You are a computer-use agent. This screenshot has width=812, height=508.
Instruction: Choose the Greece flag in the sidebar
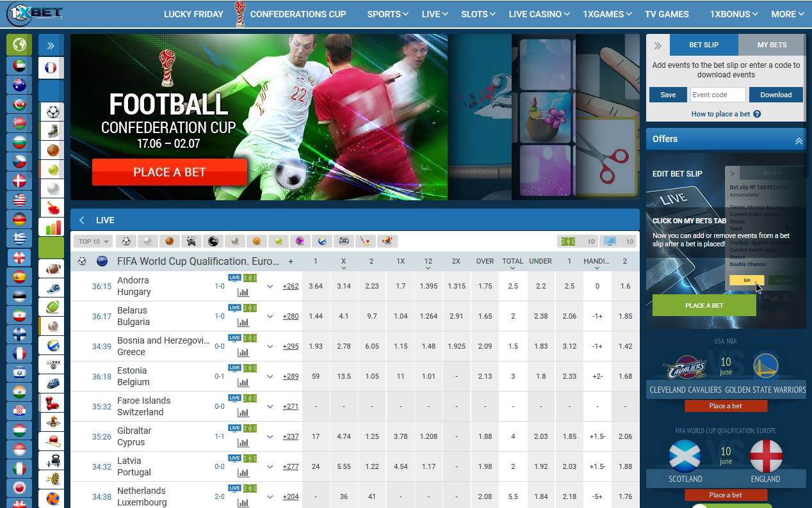click(x=19, y=238)
